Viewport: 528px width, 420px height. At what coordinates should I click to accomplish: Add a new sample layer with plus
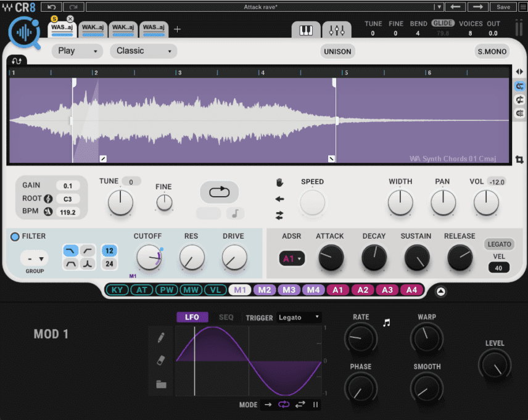pos(177,30)
